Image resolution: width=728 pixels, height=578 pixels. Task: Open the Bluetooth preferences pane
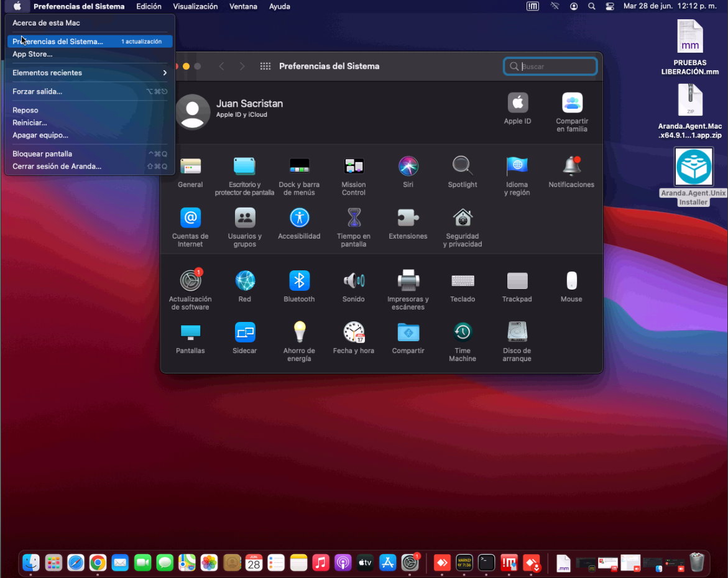coord(299,281)
